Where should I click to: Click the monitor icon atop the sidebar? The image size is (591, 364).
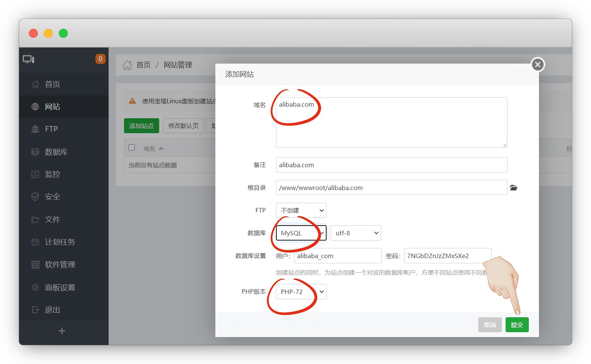(28, 59)
